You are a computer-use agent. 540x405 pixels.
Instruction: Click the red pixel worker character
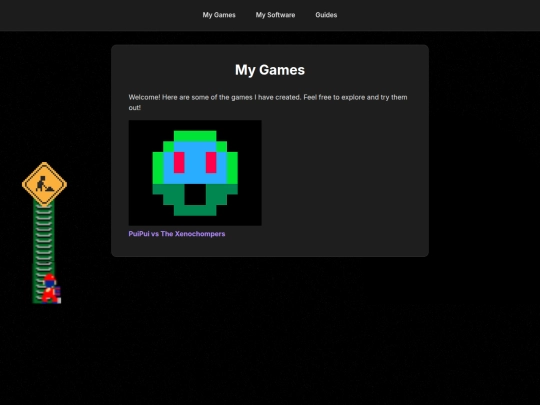[51, 289]
